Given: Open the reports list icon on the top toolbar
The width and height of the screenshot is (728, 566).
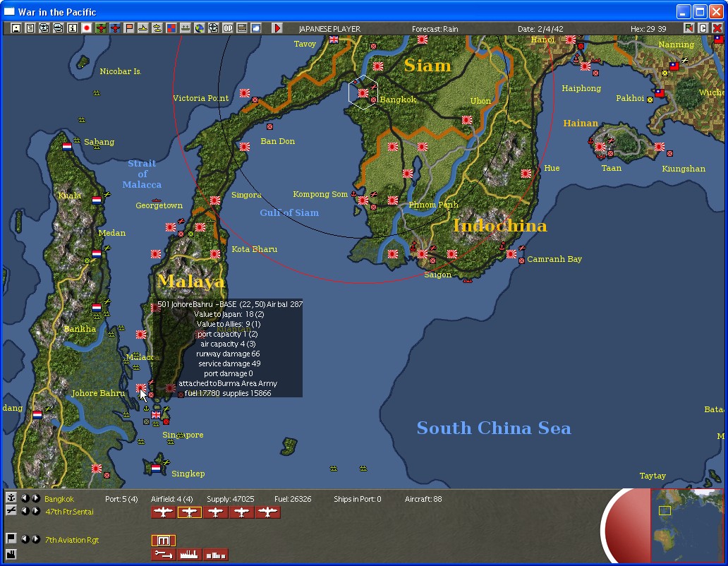Looking at the screenshot, I should 29,28.
